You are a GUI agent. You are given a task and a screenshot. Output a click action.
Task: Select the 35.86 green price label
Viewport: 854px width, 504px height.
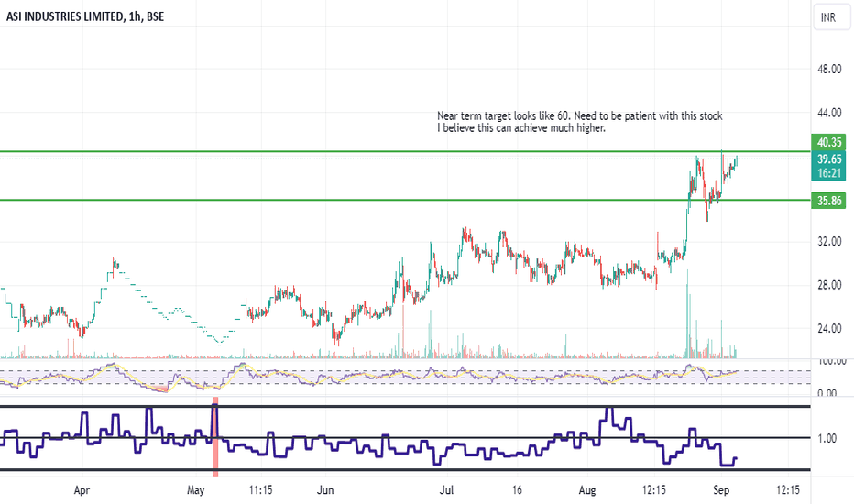coord(828,201)
